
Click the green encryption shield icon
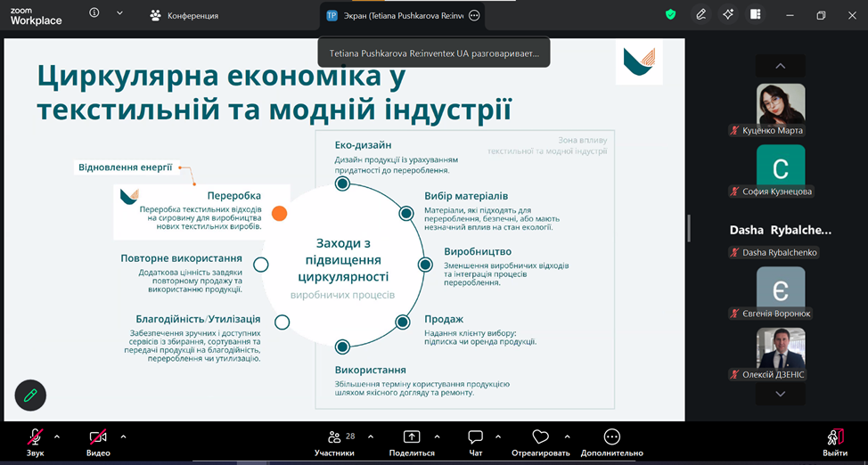670,15
